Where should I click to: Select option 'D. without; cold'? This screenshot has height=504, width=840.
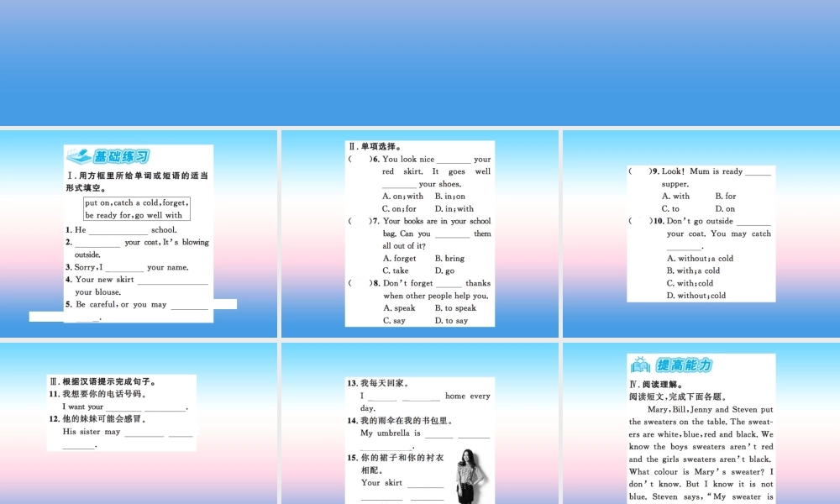tap(696, 295)
